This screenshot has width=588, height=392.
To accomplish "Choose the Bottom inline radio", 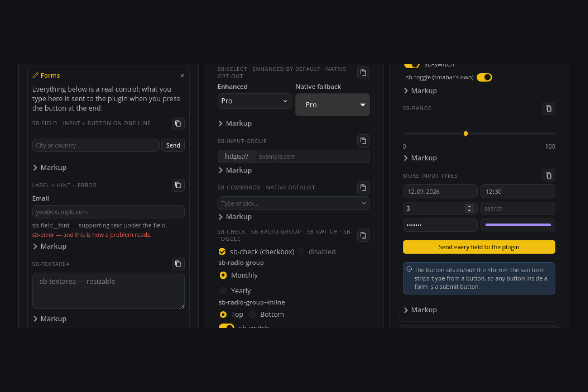I will coord(252,315).
